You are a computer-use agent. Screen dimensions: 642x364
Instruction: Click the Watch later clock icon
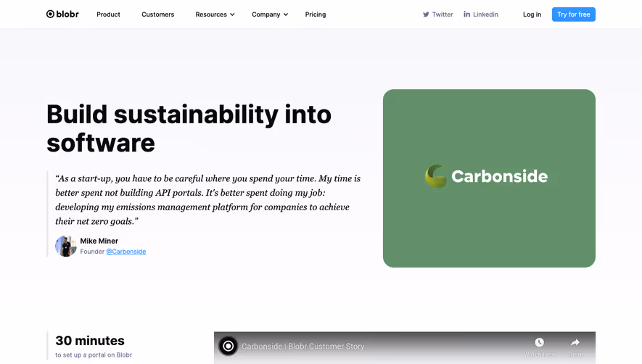point(539,342)
